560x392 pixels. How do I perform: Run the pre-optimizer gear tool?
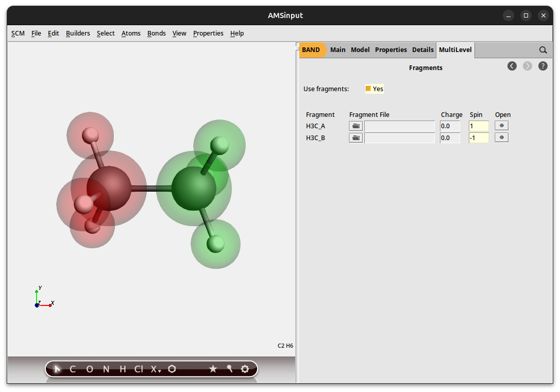pyautogui.click(x=245, y=369)
